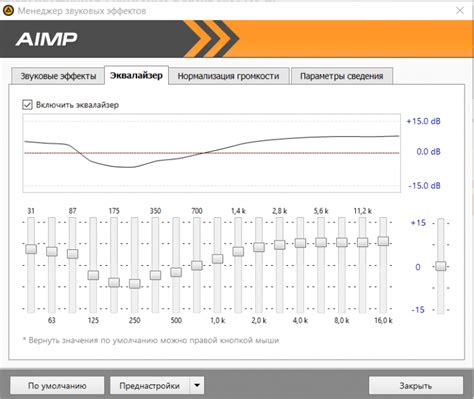Switch to Звуковые эффекты tab

click(x=58, y=76)
